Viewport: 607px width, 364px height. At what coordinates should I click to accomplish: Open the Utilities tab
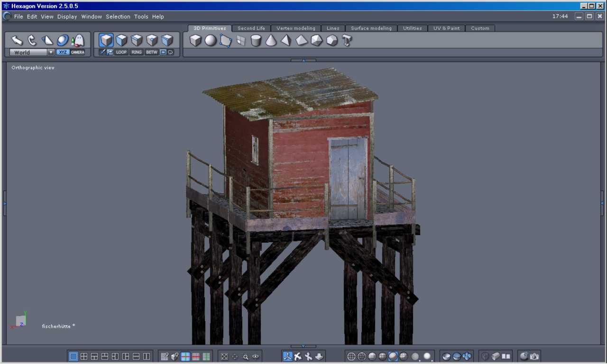413,28
